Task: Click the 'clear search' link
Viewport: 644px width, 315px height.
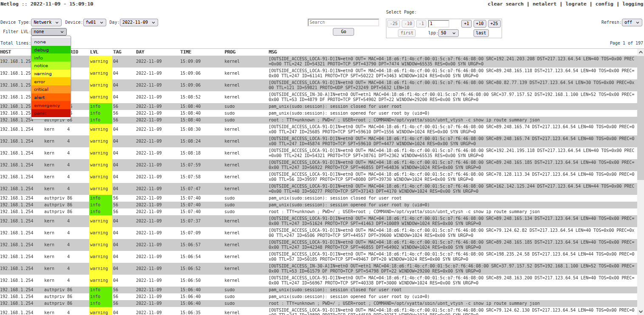Action: tap(505, 4)
